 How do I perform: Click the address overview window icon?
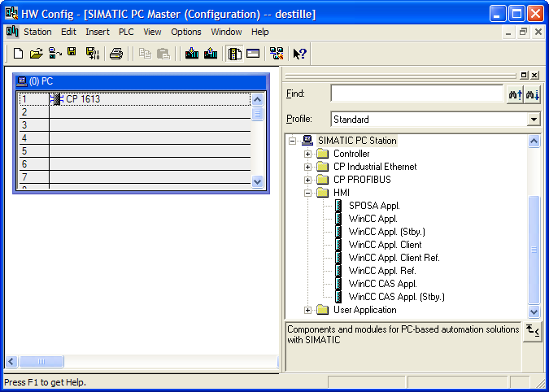(253, 54)
